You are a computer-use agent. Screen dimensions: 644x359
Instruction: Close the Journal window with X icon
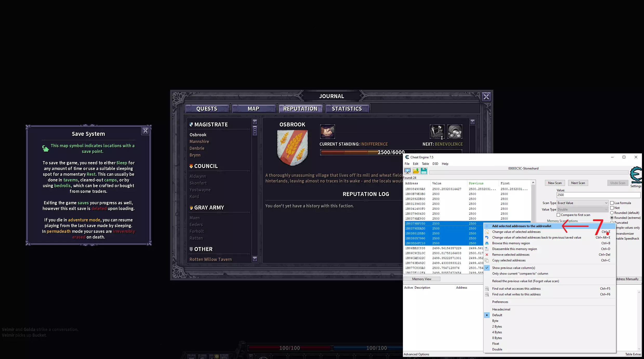point(486,97)
